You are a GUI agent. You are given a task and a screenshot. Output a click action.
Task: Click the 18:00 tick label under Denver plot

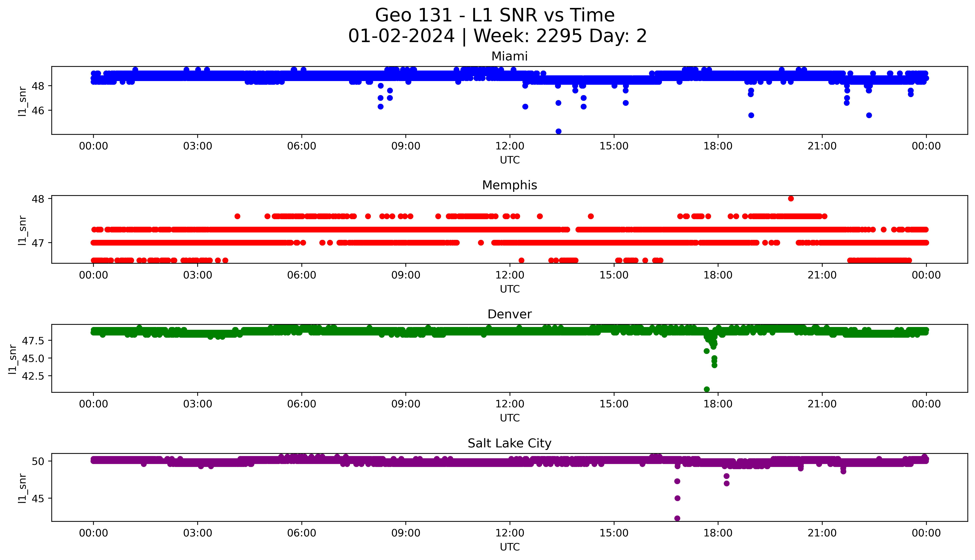(718, 404)
